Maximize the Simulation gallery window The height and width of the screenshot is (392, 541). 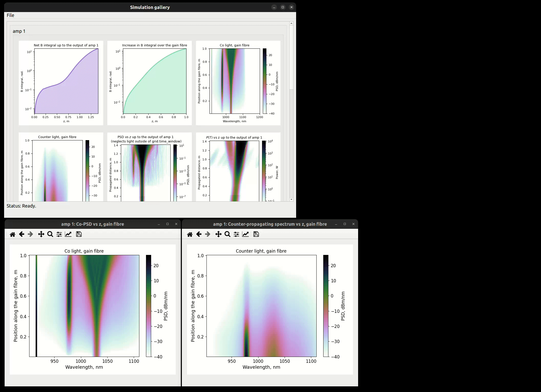pos(283,7)
